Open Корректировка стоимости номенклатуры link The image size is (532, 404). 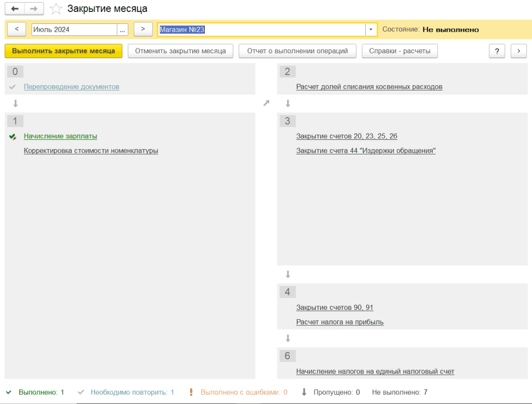[x=91, y=151]
